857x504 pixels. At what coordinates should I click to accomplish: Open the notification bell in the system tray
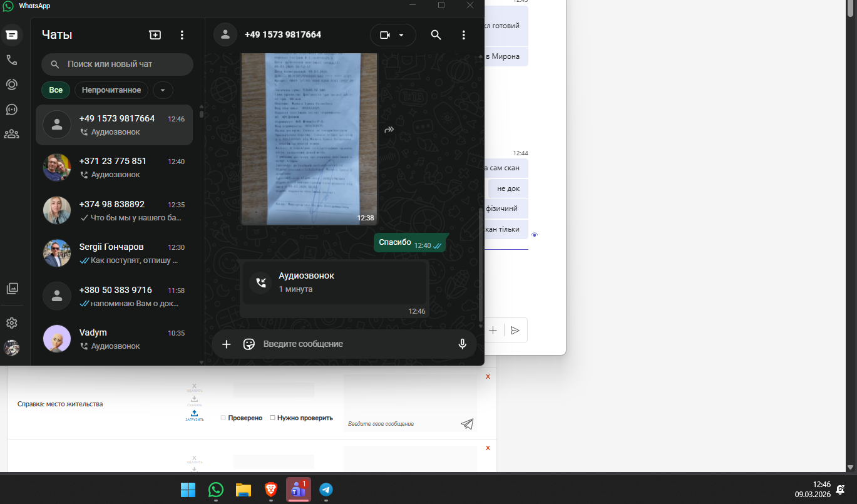click(x=840, y=490)
